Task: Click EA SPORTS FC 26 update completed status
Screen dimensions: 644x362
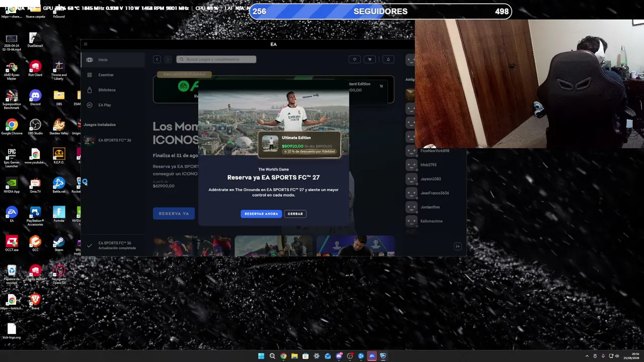Action: [x=113, y=245]
